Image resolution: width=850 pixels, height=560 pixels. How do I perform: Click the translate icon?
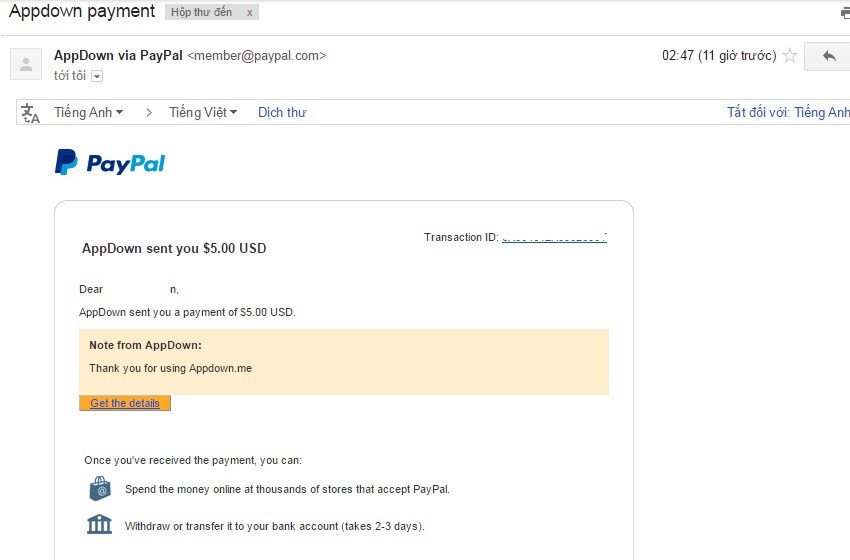tap(31, 113)
